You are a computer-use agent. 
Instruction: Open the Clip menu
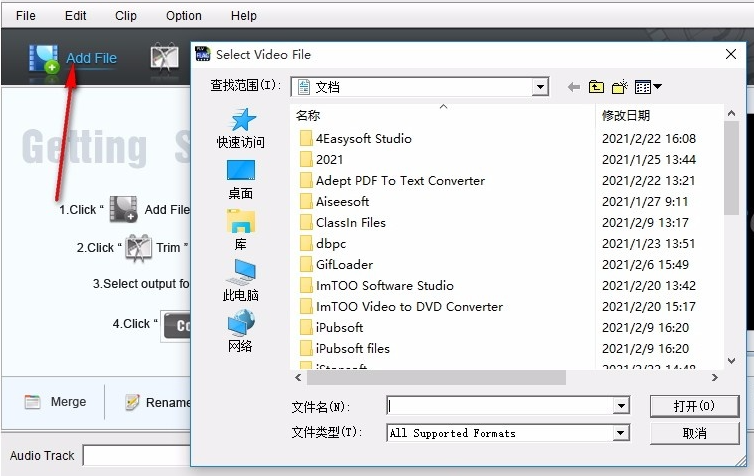pos(126,16)
